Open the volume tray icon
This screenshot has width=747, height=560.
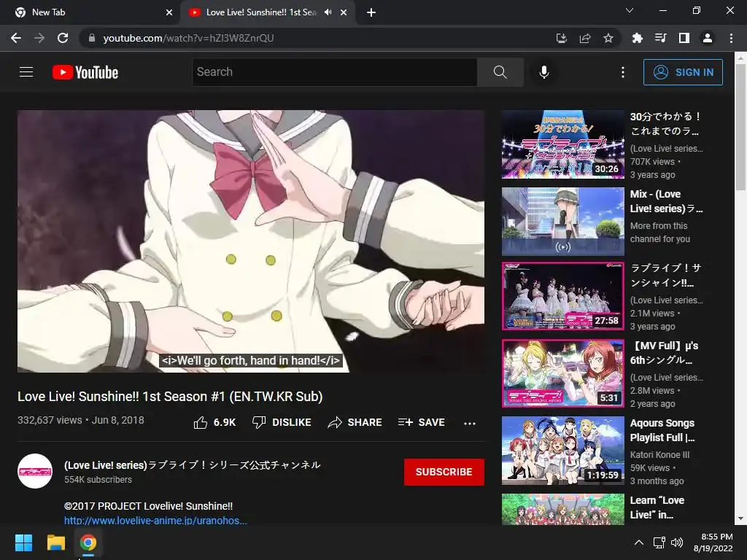[676, 542]
